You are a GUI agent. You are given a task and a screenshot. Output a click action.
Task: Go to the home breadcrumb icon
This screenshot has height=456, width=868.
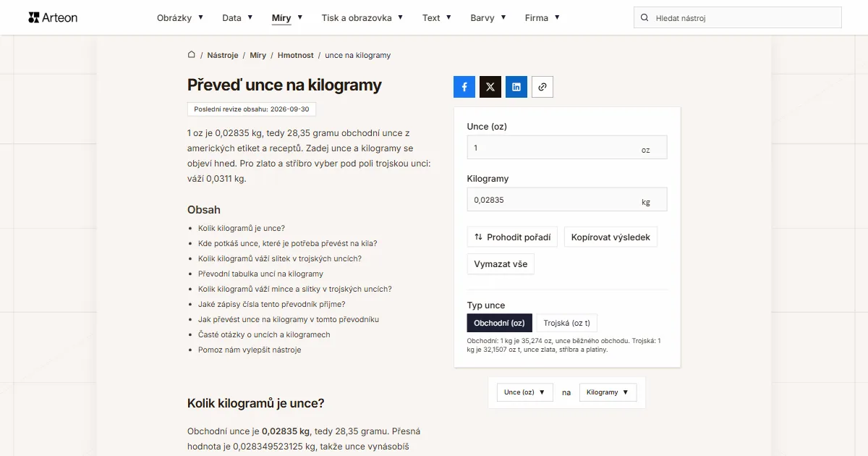click(192, 55)
